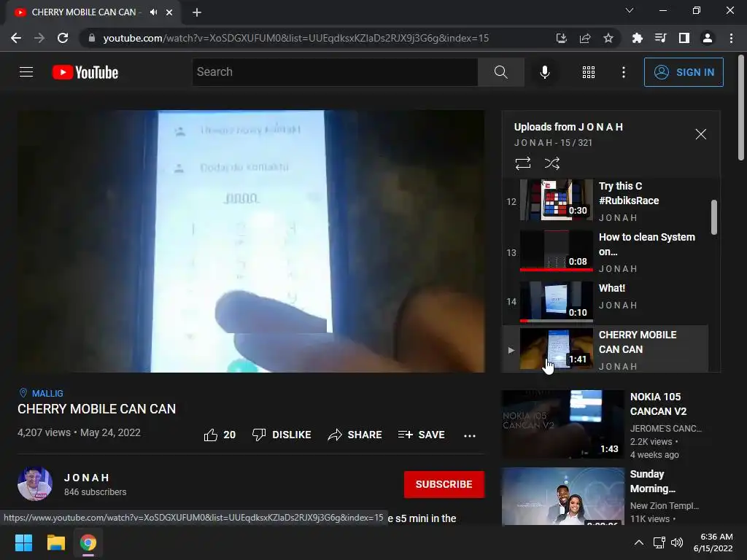
Task: Toggle loop playlist in Uploads panel
Action: click(522, 163)
